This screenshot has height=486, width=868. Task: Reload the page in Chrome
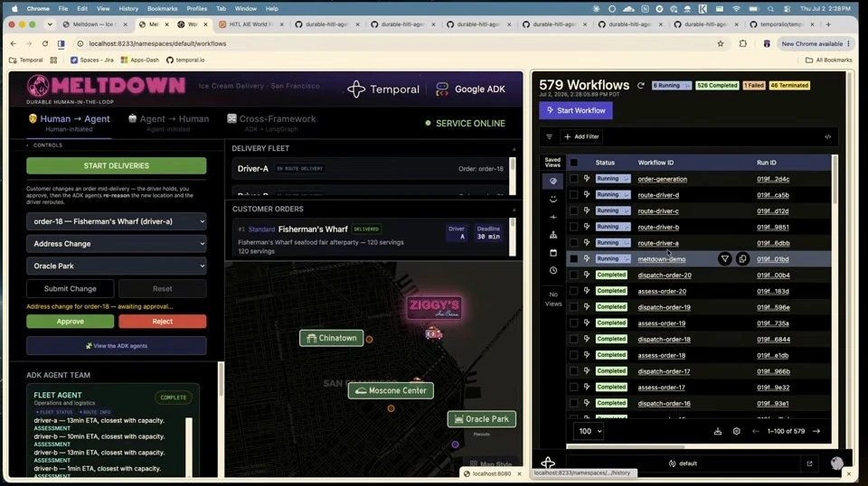(x=45, y=43)
